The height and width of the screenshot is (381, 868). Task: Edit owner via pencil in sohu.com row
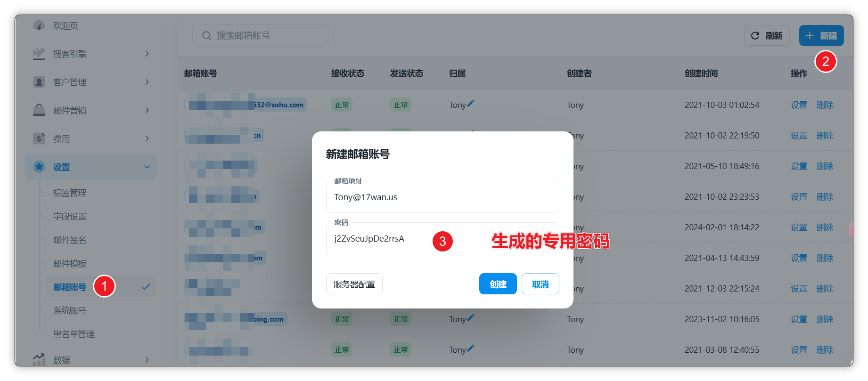(x=471, y=104)
